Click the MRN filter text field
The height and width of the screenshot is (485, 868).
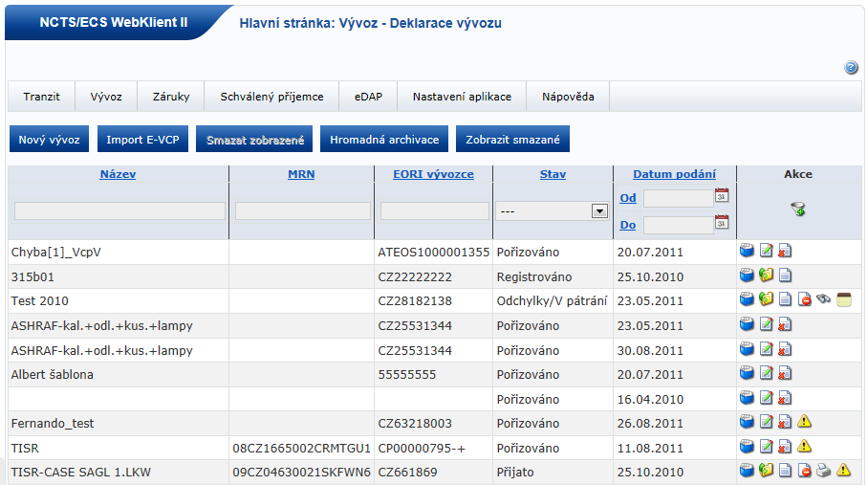302,211
